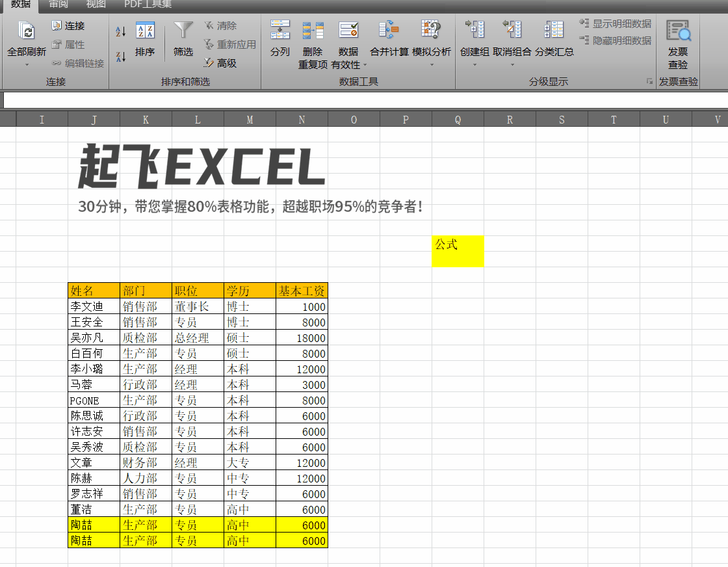The height and width of the screenshot is (567, 728).
Task: Click the Reapply (重新应用) icon
Action: (209, 45)
